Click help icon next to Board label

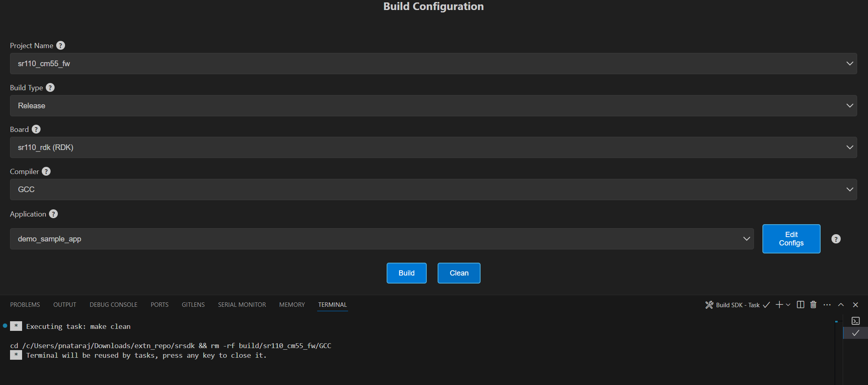36,129
